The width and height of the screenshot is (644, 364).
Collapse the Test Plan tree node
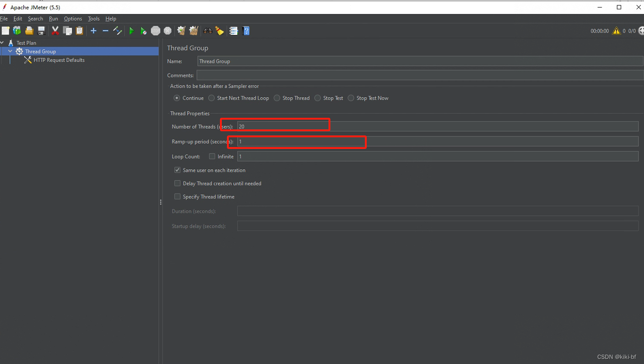click(x=2, y=43)
